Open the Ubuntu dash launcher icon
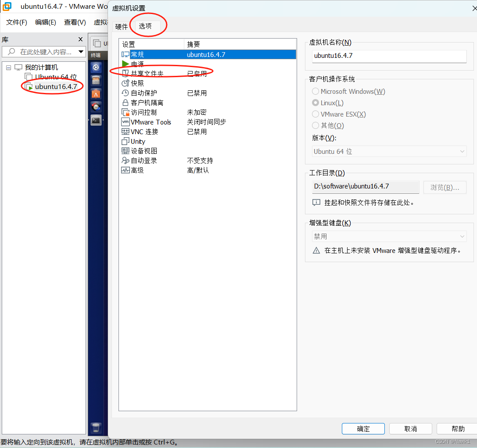 [96, 67]
